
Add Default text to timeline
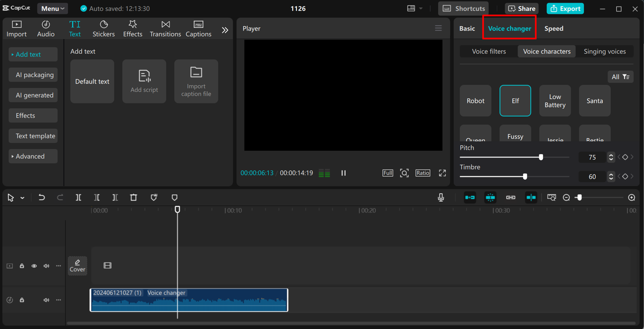pos(92,81)
